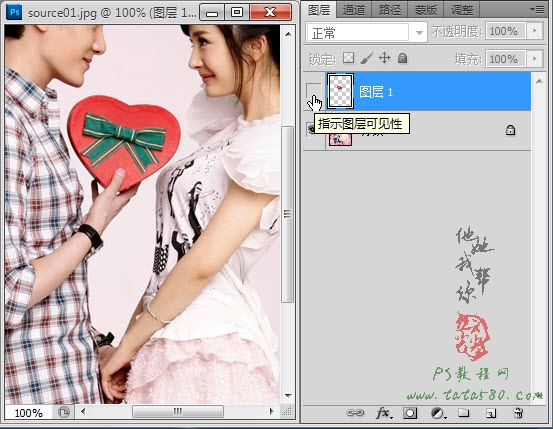The width and height of the screenshot is (553, 429).
Task: Switch to the 蒙版 masks tab
Action: click(426, 10)
